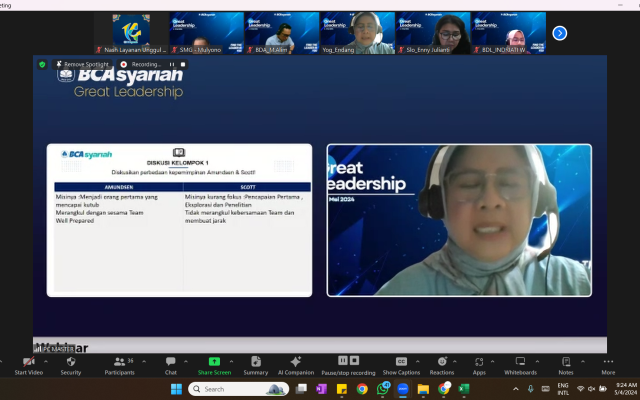This screenshot has height=400, width=640.
Task: Expand the Chat options arrow
Action: (x=186, y=362)
